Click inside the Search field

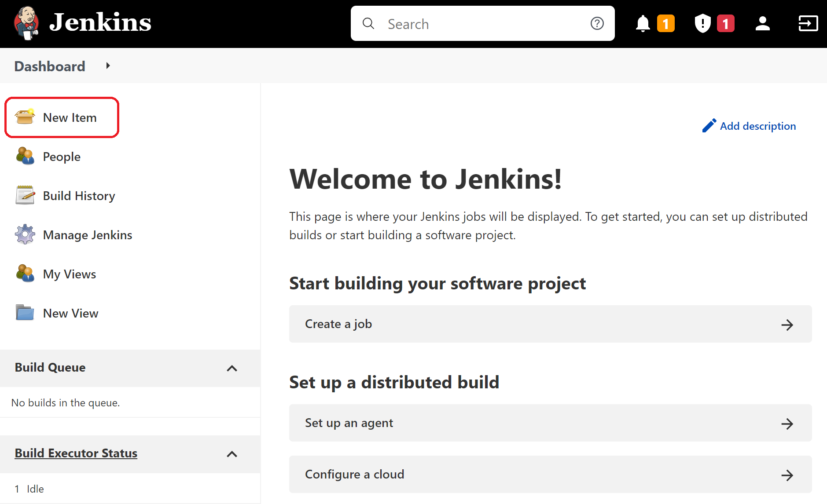(462, 23)
